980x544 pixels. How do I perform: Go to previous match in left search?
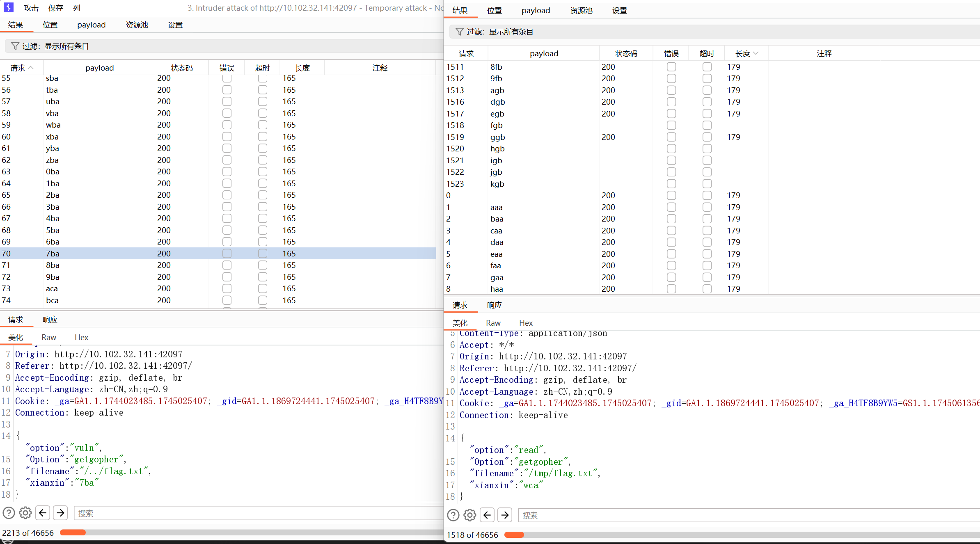(x=43, y=513)
